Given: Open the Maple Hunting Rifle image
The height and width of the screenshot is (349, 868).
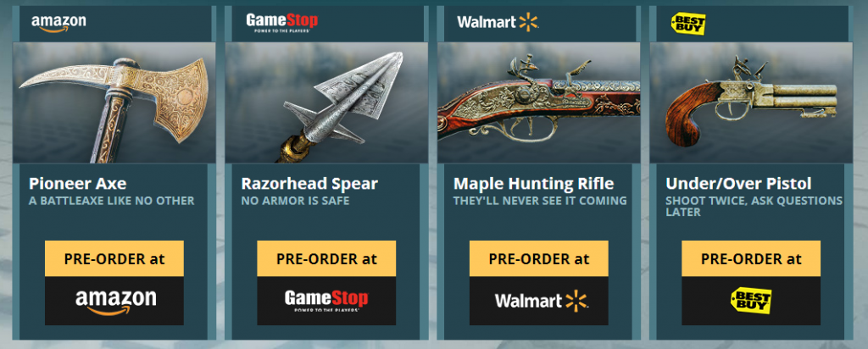Looking at the screenshot, I should point(538,102).
